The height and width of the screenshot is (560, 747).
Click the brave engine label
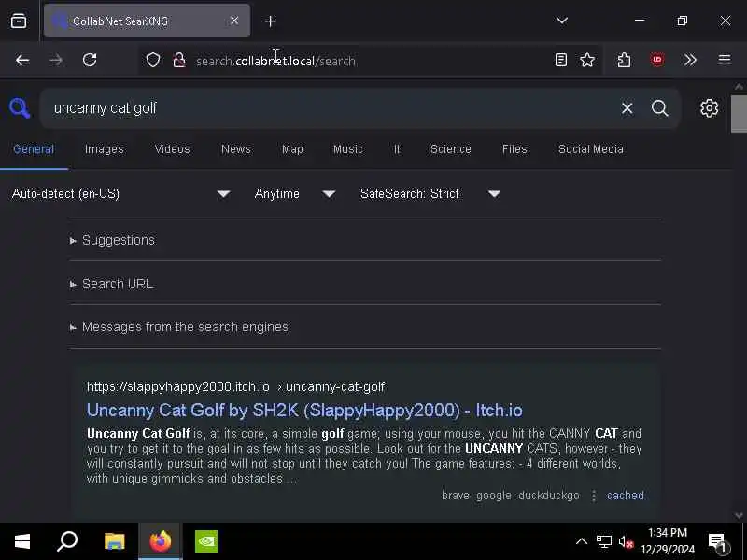456,496
